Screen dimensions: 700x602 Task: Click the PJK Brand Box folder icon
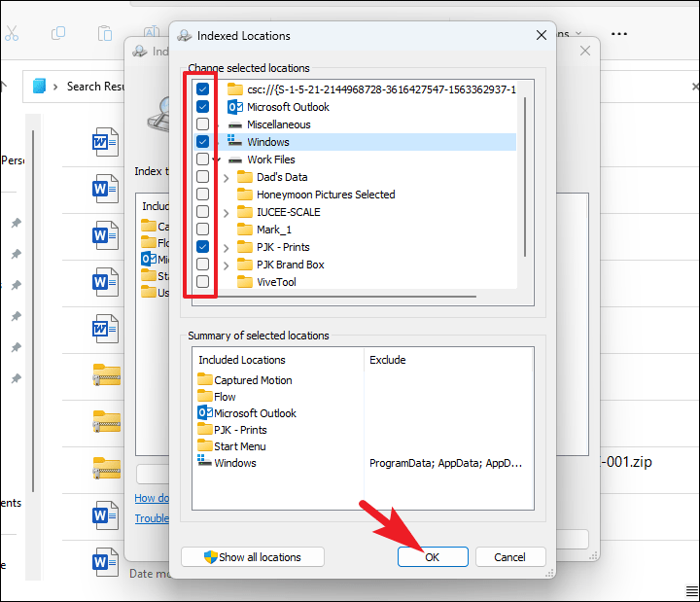pos(245,265)
